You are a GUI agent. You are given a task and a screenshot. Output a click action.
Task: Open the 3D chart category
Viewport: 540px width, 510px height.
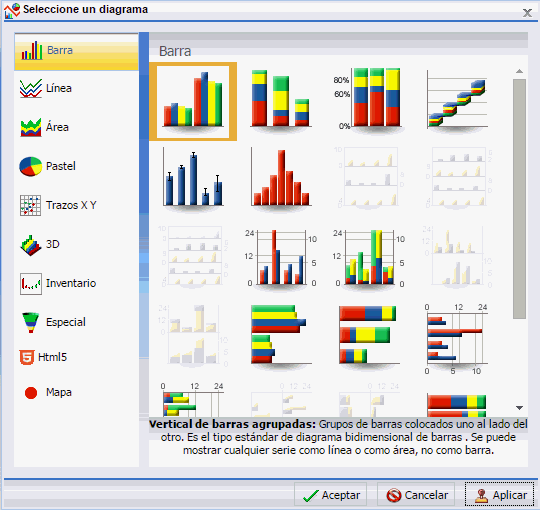click(76, 244)
